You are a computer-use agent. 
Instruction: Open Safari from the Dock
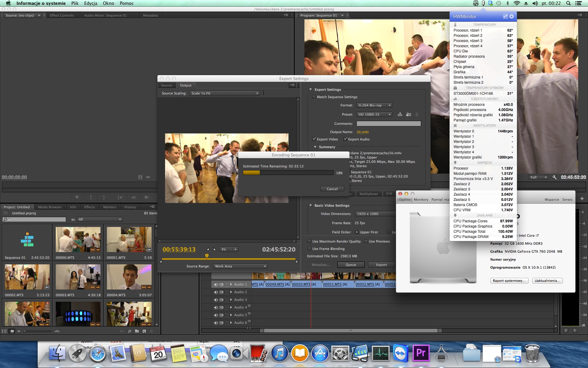point(98,353)
